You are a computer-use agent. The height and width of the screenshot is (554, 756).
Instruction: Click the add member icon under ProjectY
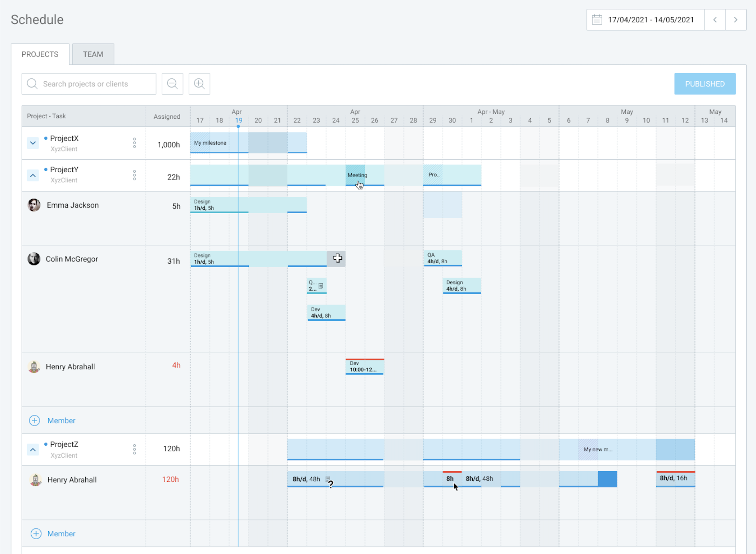click(33, 420)
